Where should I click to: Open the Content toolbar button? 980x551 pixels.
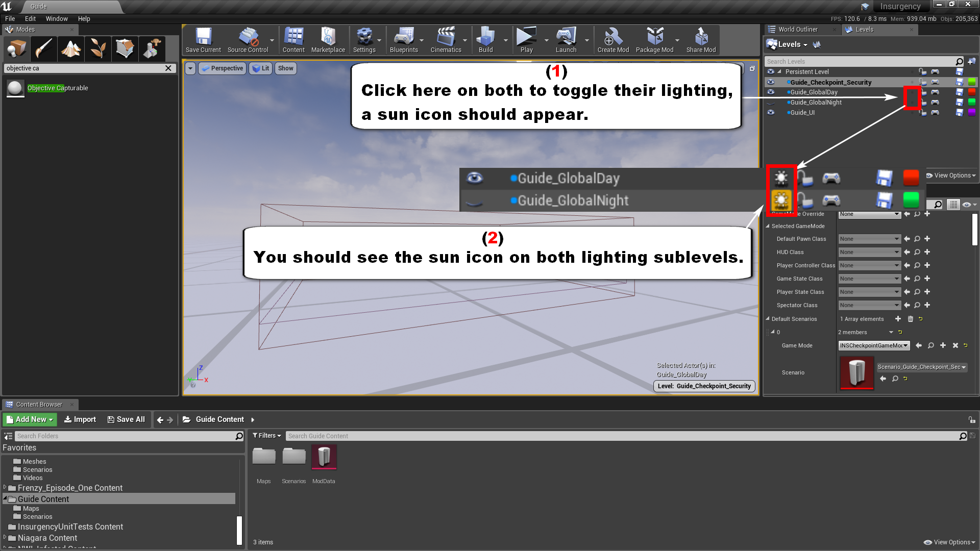293,40
